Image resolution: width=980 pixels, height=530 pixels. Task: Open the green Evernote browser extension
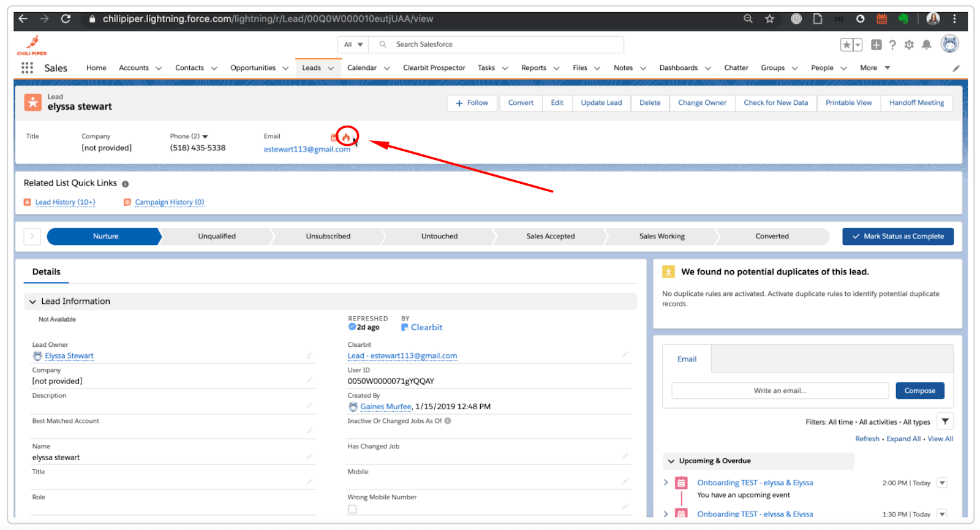click(x=903, y=19)
